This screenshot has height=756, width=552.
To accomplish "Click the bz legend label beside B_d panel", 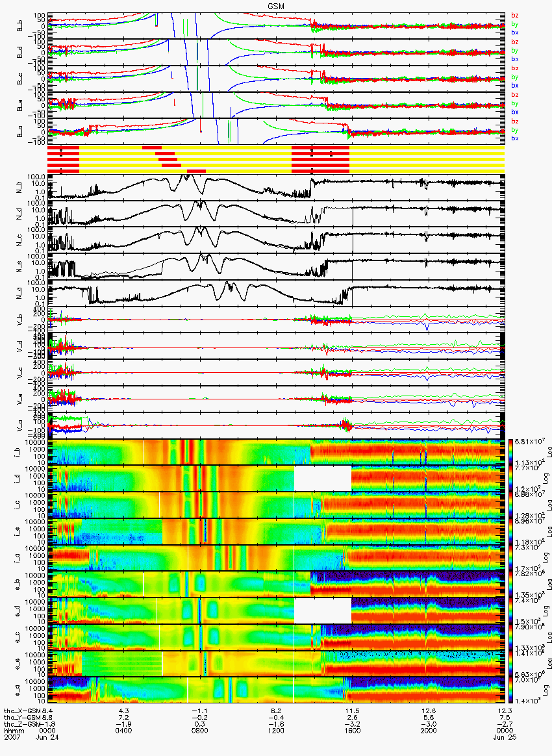I will [515, 42].
